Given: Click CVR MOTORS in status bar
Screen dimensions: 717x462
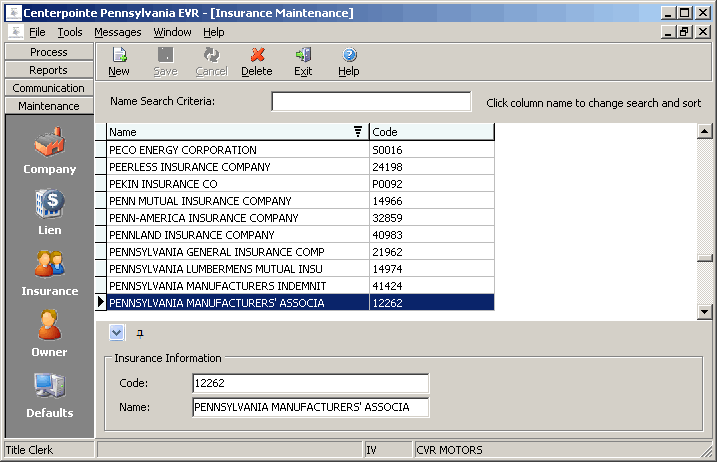Looking at the screenshot, I should click(x=449, y=450).
